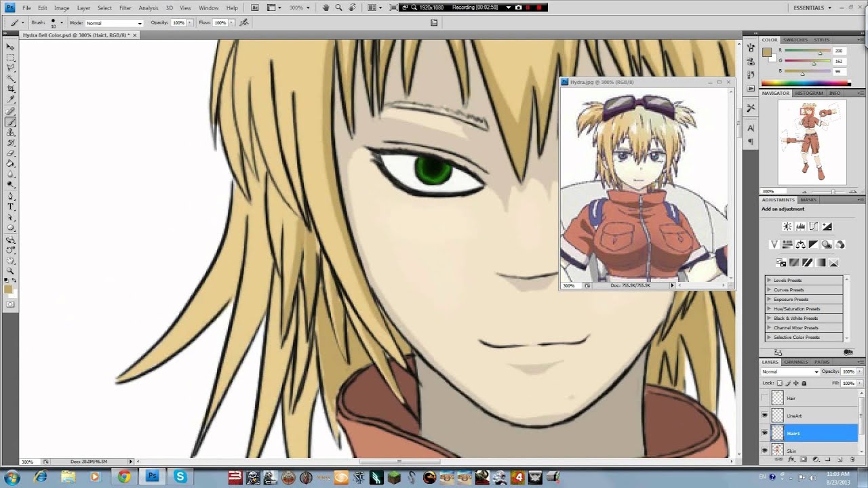
Task: Select the Type tool
Action: pos(10,207)
